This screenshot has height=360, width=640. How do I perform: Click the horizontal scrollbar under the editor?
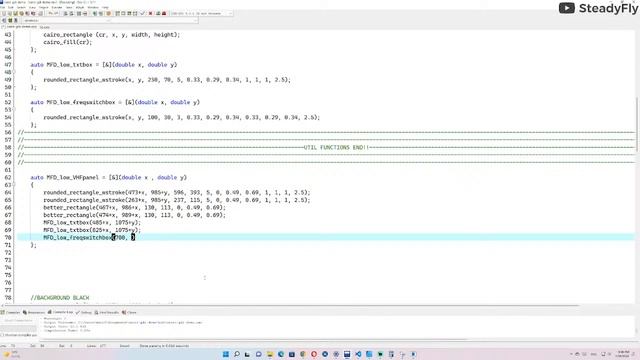pos(290,305)
